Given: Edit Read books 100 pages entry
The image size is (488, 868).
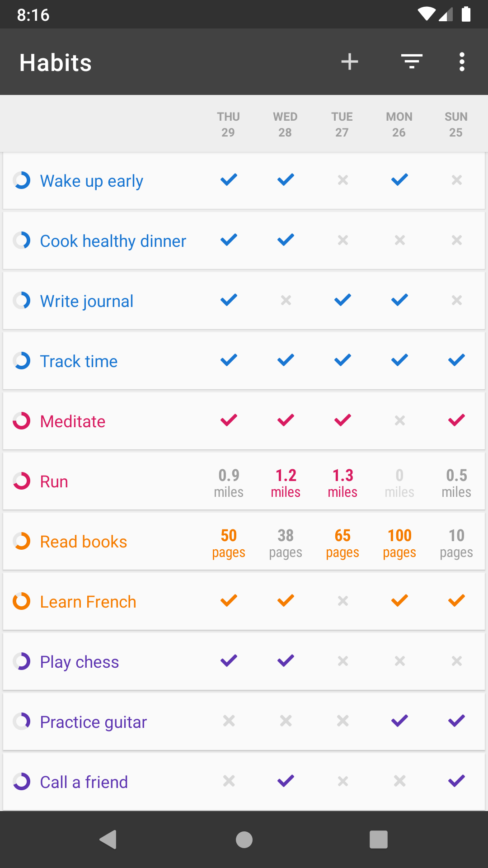Looking at the screenshot, I should pyautogui.click(x=399, y=542).
